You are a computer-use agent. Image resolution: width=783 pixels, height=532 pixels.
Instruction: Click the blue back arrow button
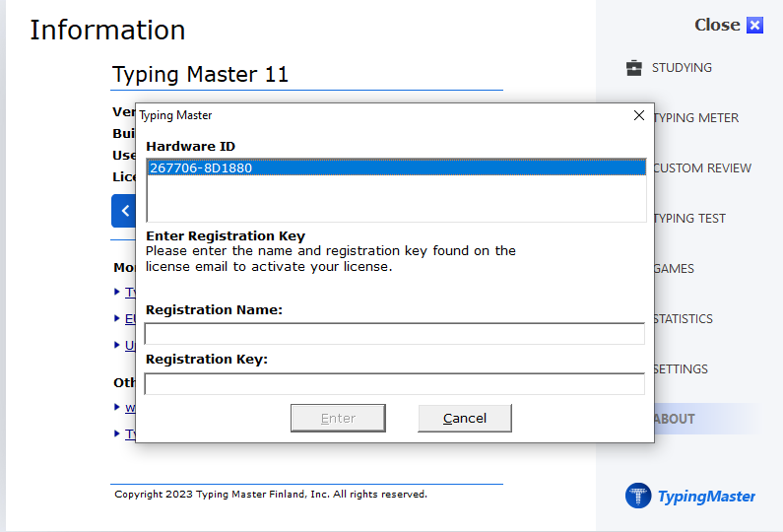click(124, 211)
